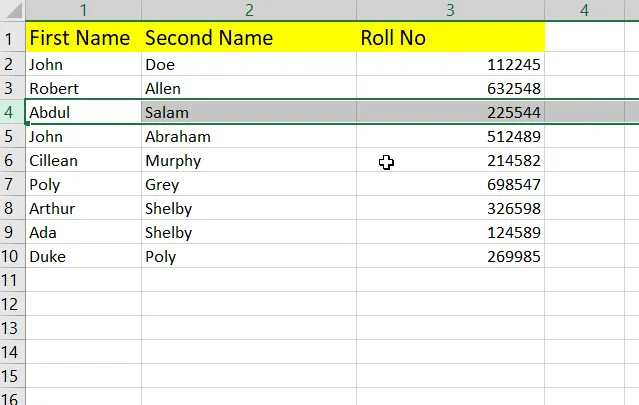639x405 pixels.
Task: Click the "Second Name" header cell
Action: point(249,38)
